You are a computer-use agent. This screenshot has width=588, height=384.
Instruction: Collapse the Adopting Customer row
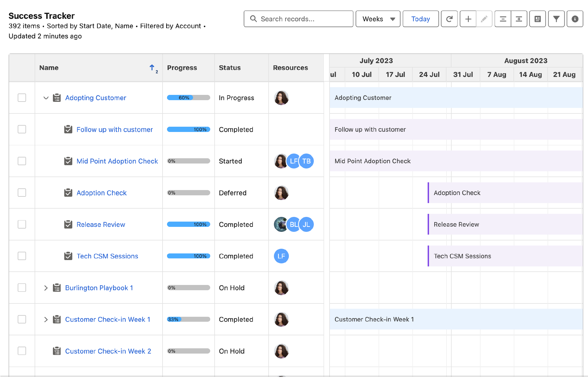46,98
